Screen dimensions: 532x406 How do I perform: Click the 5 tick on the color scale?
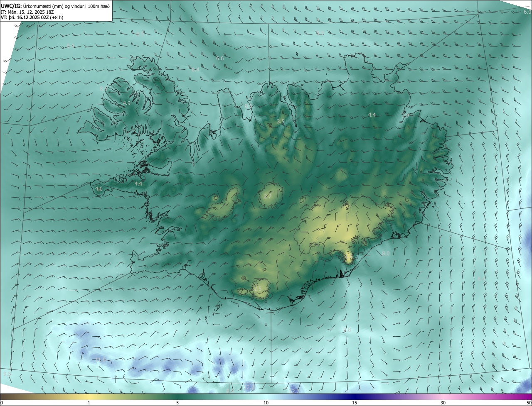point(177,403)
